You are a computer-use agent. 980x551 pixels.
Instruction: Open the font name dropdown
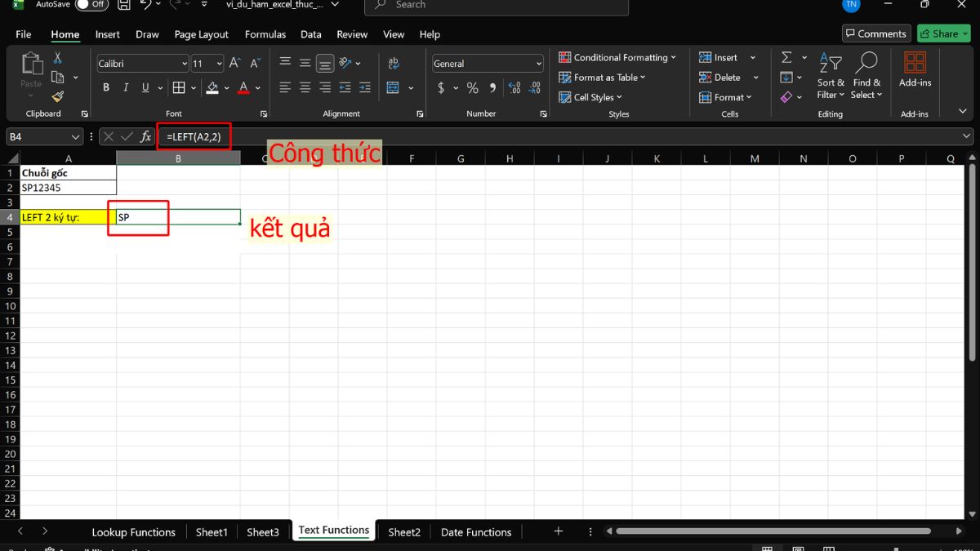tap(186, 64)
